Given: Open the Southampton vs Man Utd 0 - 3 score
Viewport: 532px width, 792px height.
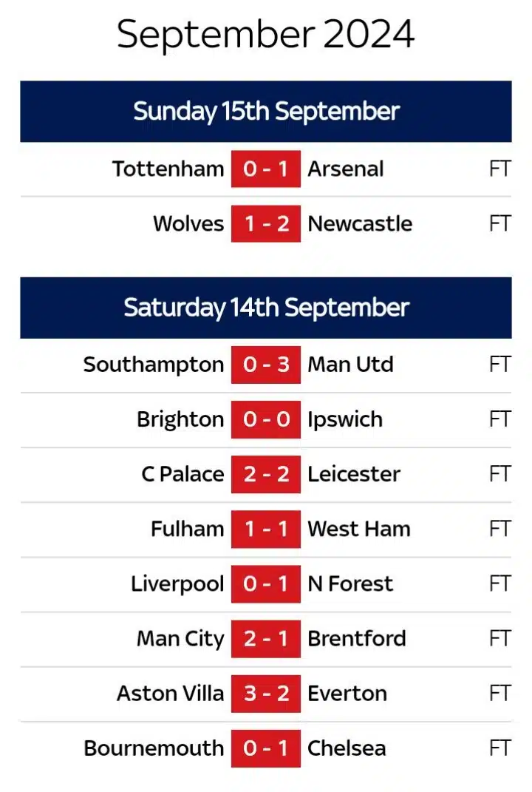Looking at the screenshot, I should point(265,365).
